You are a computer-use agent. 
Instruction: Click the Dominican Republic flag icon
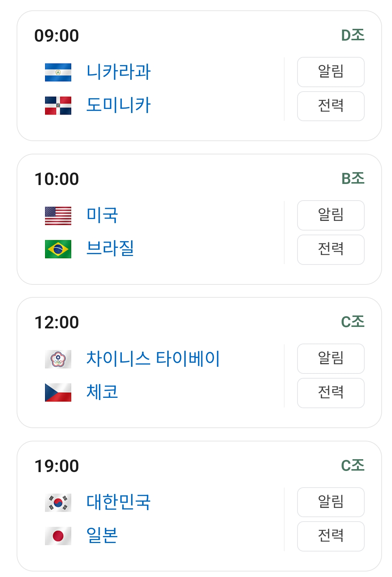click(x=58, y=106)
